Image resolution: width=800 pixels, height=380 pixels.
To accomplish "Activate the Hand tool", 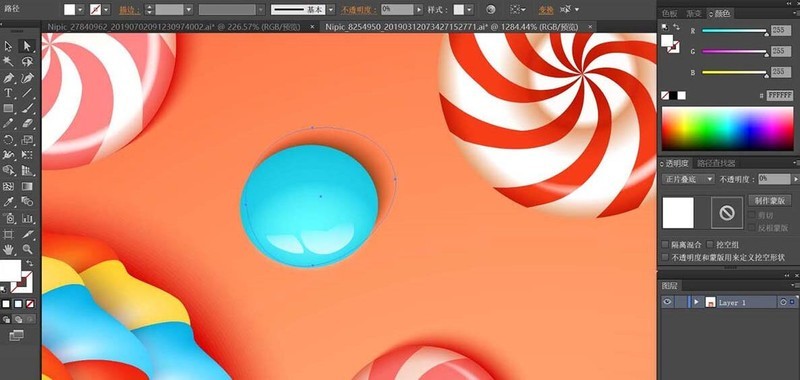I will tap(8, 249).
